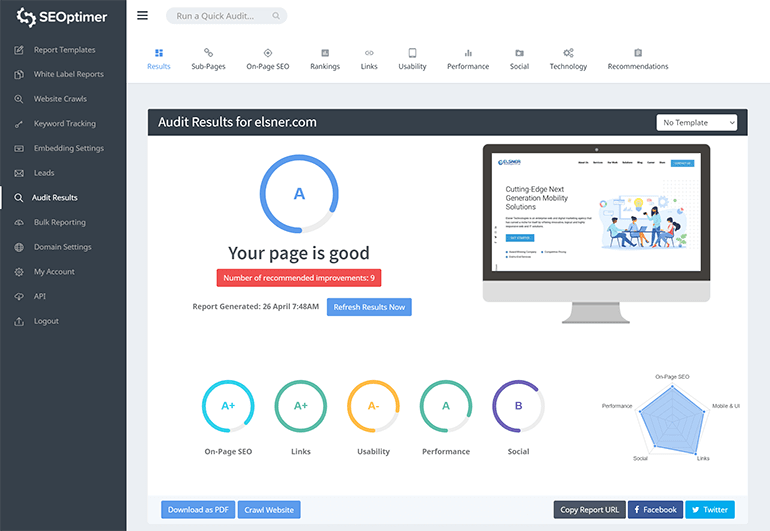Viewport: 770px width, 531px height.
Task: Click the Rankings tab icon
Action: (x=325, y=53)
